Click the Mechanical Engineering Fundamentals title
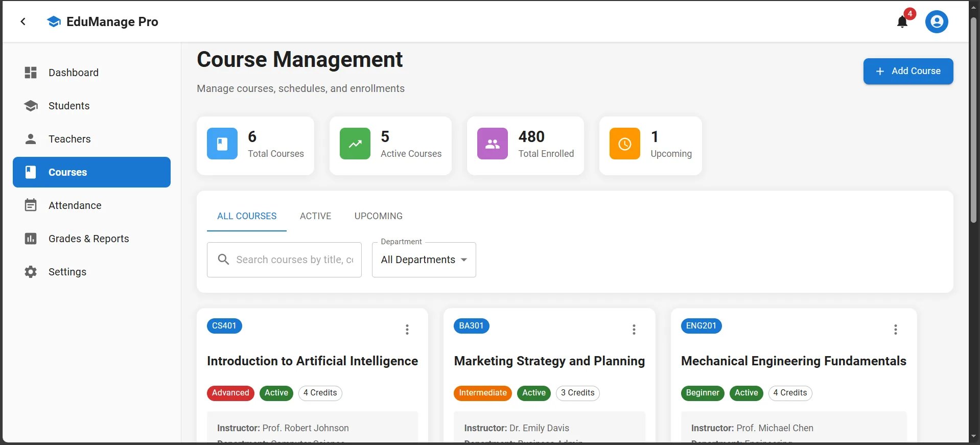The image size is (980, 445). click(794, 361)
